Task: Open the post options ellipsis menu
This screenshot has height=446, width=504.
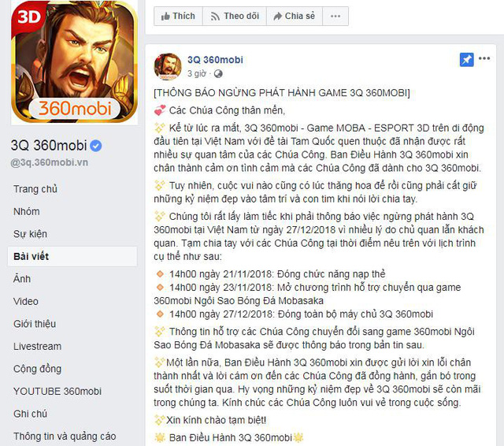Action: (484, 58)
